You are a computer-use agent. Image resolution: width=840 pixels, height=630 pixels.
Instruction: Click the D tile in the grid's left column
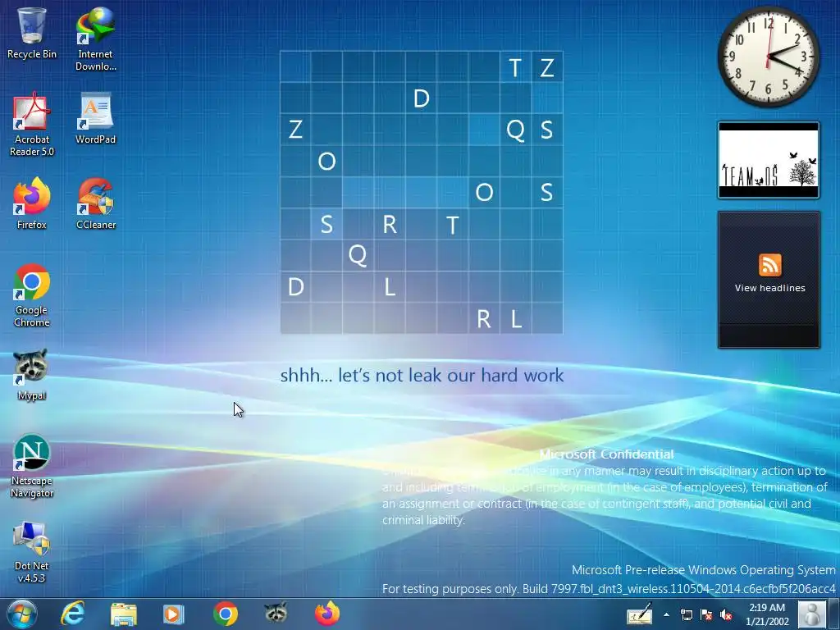[x=295, y=286]
